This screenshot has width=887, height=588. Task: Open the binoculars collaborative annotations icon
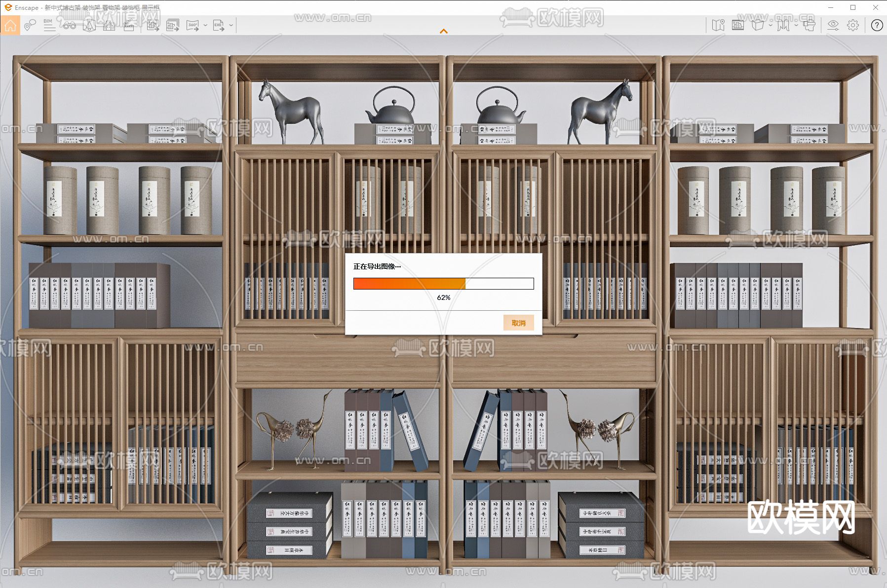69,25
